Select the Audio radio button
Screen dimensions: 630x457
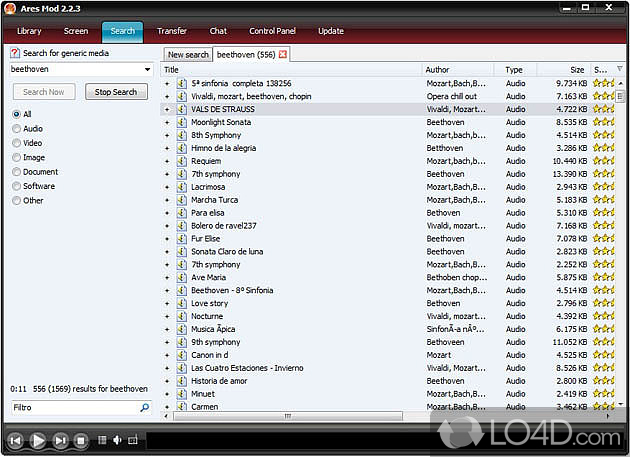[16, 129]
